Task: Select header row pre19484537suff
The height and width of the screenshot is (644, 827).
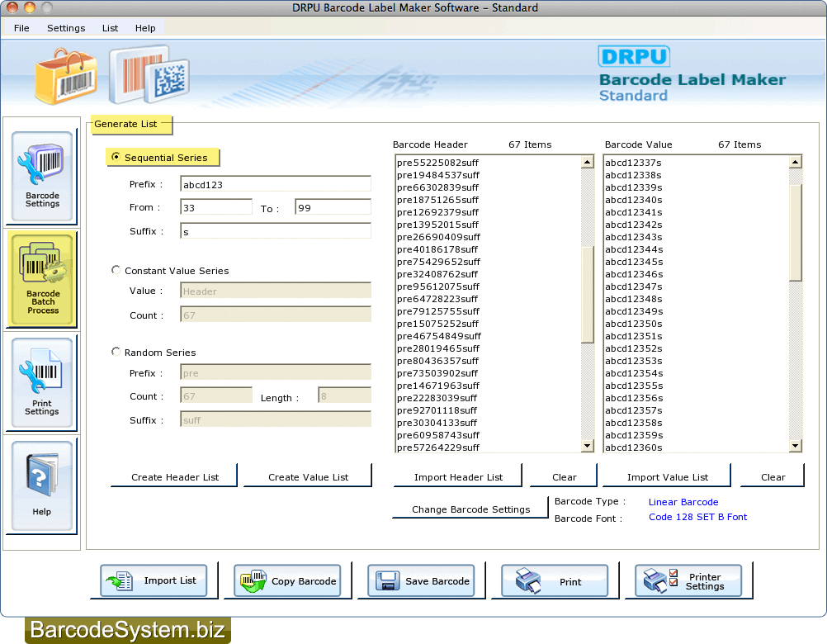Action: [x=488, y=175]
